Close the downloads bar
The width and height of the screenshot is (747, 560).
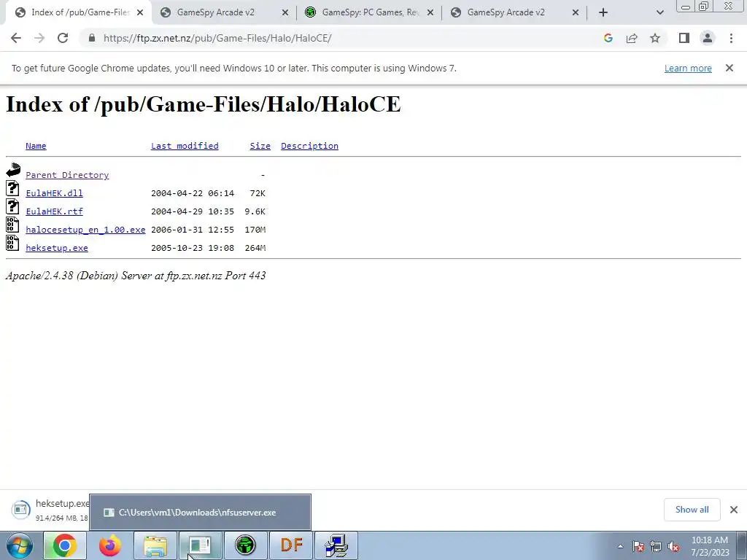[x=734, y=510]
